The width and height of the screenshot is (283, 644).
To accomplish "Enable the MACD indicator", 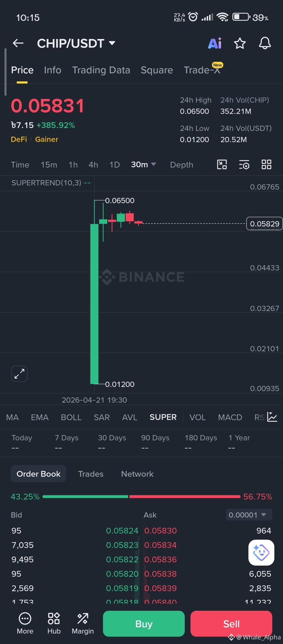I will point(230,417).
